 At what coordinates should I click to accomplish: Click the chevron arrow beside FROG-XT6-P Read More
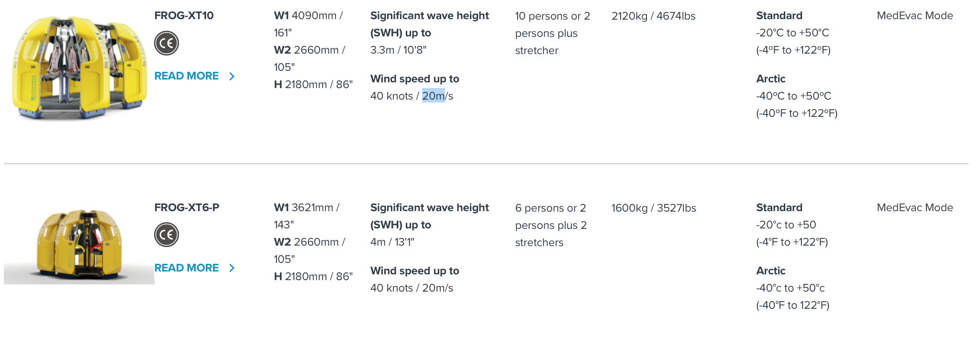(x=232, y=268)
